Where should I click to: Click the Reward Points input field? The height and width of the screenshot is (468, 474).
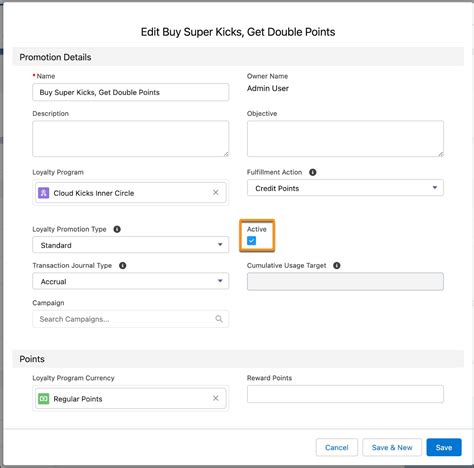coord(345,394)
